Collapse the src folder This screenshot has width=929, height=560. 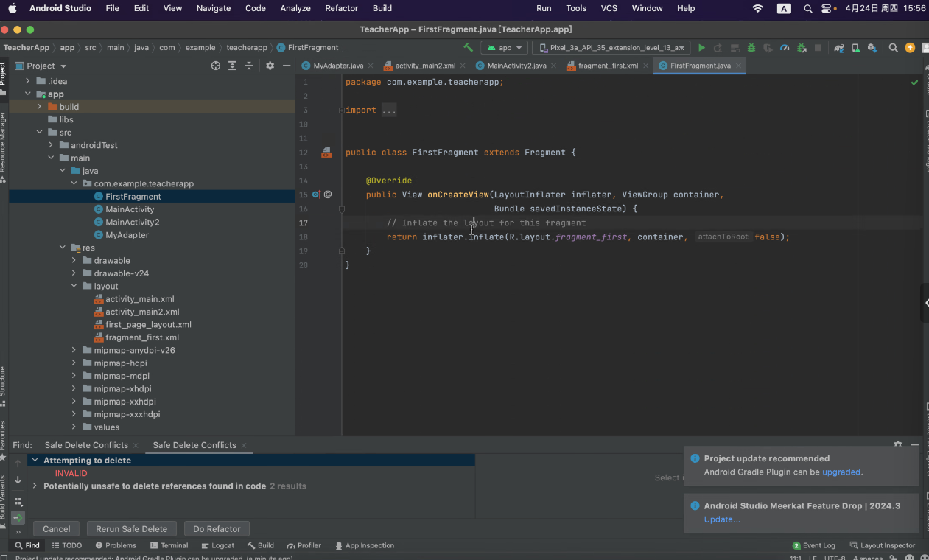[39, 133]
